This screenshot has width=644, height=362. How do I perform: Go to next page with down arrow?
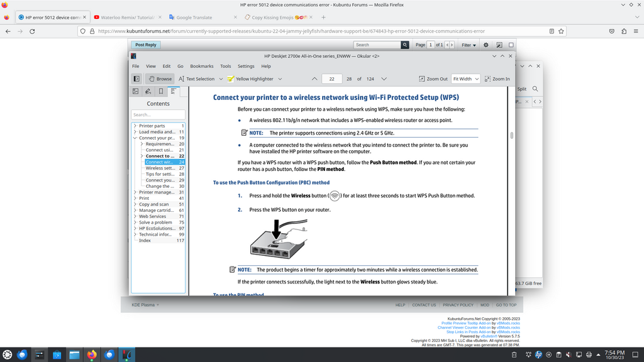click(384, 79)
